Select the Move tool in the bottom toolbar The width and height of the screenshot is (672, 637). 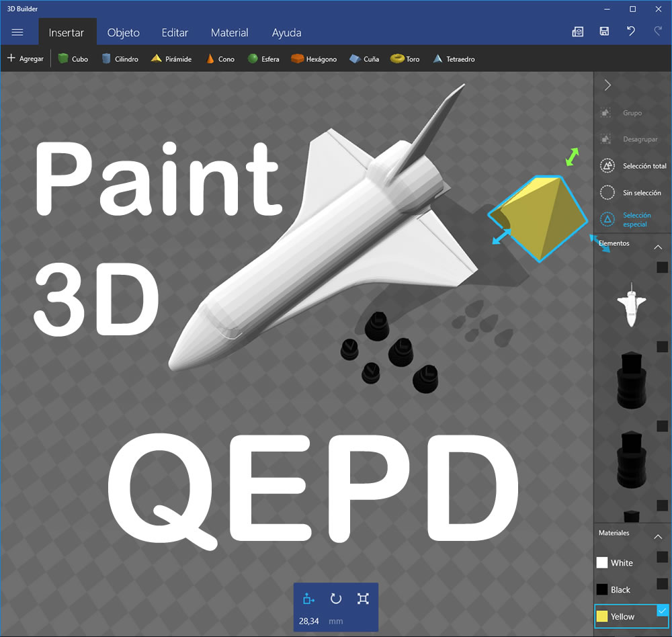pos(308,599)
